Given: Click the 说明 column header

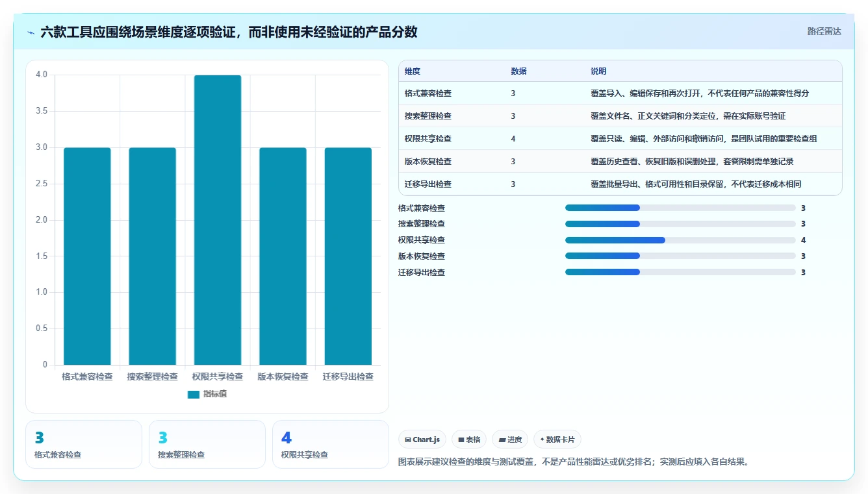Looking at the screenshot, I should [x=598, y=71].
